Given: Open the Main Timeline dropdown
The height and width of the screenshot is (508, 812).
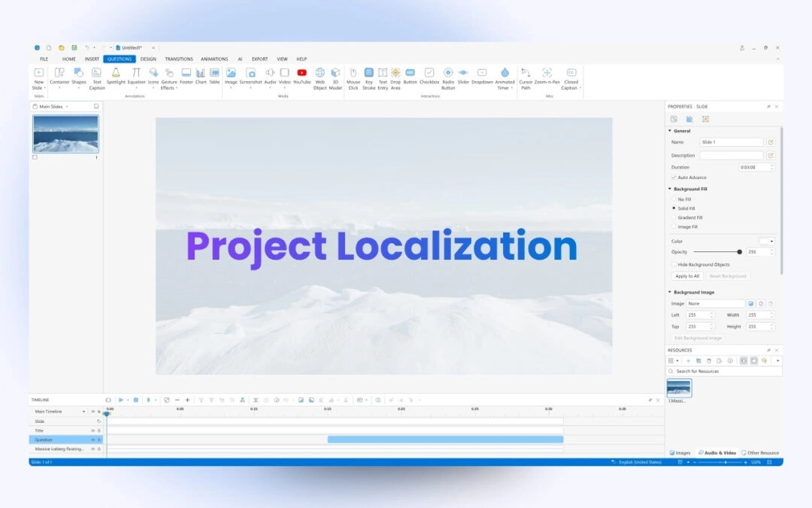Looking at the screenshot, I should 83,412.
